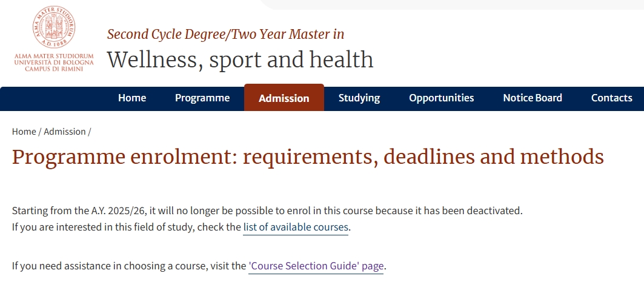Viewport: 644px width, 290px height.
Task: Open the Home navigation item
Action: tap(132, 98)
